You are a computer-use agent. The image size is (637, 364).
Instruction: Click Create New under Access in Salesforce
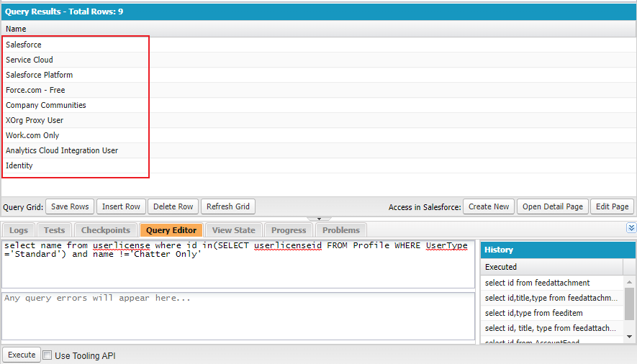pyautogui.click(x=488, y=206)
